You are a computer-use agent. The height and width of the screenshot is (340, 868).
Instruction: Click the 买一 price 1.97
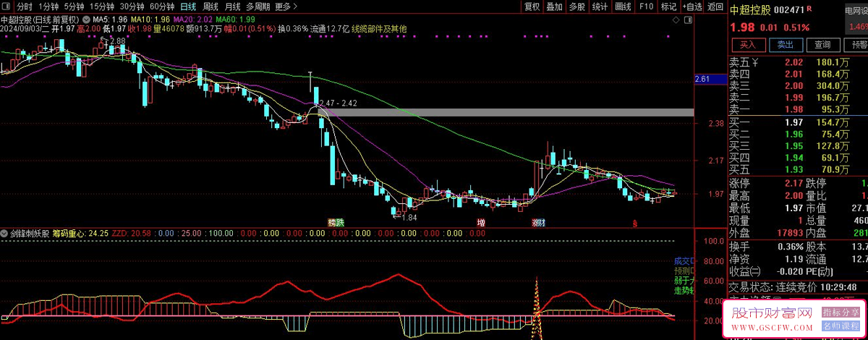pyautogui.click(x=793, y=122)
